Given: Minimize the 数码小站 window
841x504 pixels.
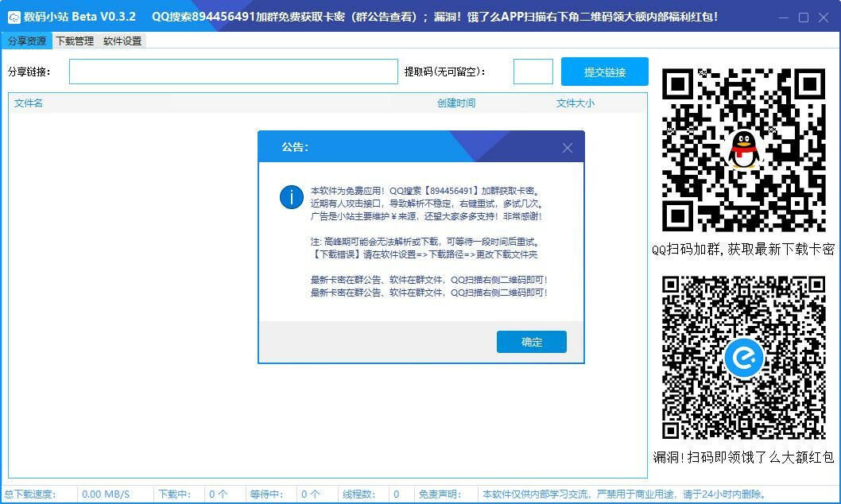Looking at the screenshot, I should pos(784,17).
